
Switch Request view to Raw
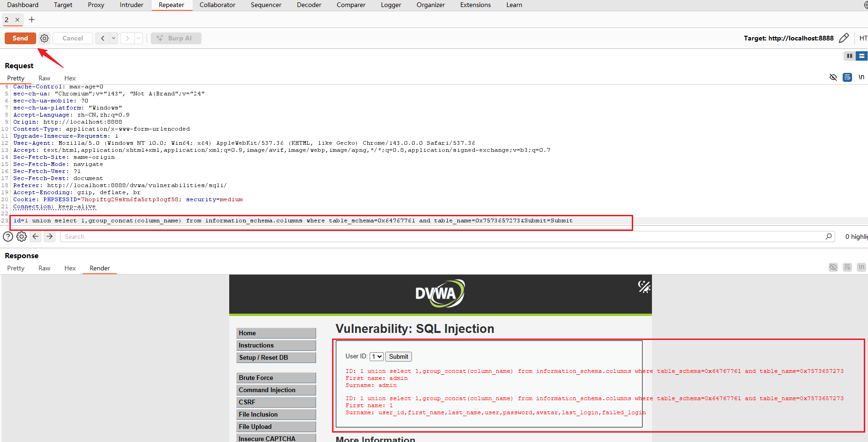click(x=44, y=78)
